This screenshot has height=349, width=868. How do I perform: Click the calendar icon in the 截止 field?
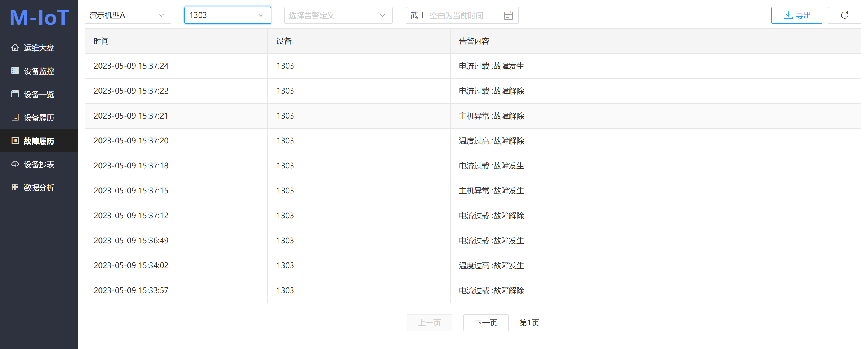pyautogui.click(x=508, y=15)
